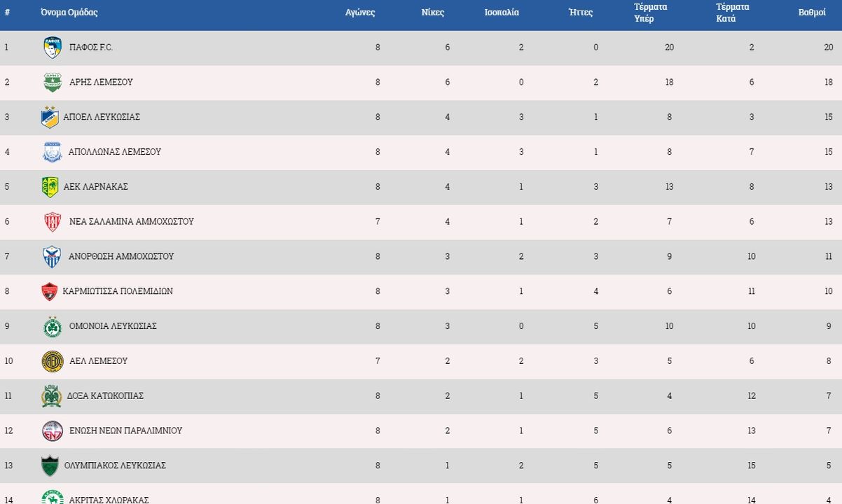Select the ΕΝΩΣΗ ΝΕΩΝ ΠΑΡΑΛΙΜΝΙΟΥ team name
This screenshot has height=504, width=842.
pyautogui.click(x=126, y=430)
